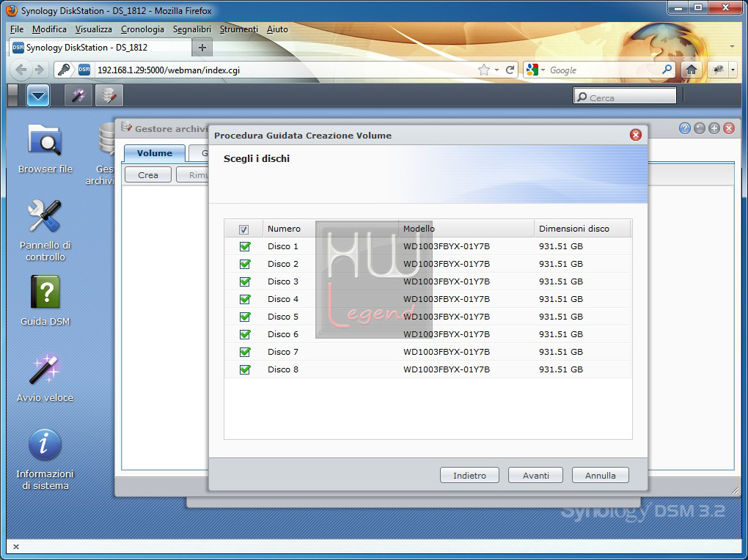The height and width of the screenshot is (560, 748).
Task: Open the Aiuto menu
Action: pyautogui.click(x=277, y=29)
